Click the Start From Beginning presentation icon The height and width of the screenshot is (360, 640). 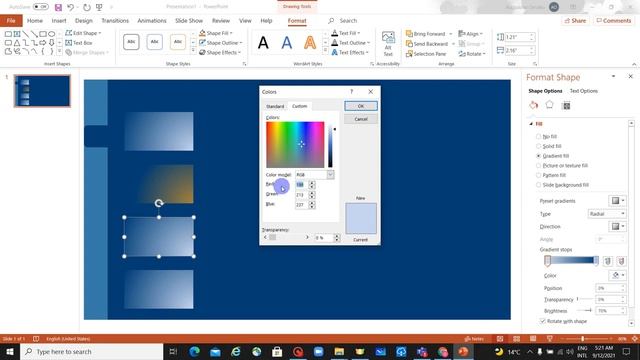[99, 7]
